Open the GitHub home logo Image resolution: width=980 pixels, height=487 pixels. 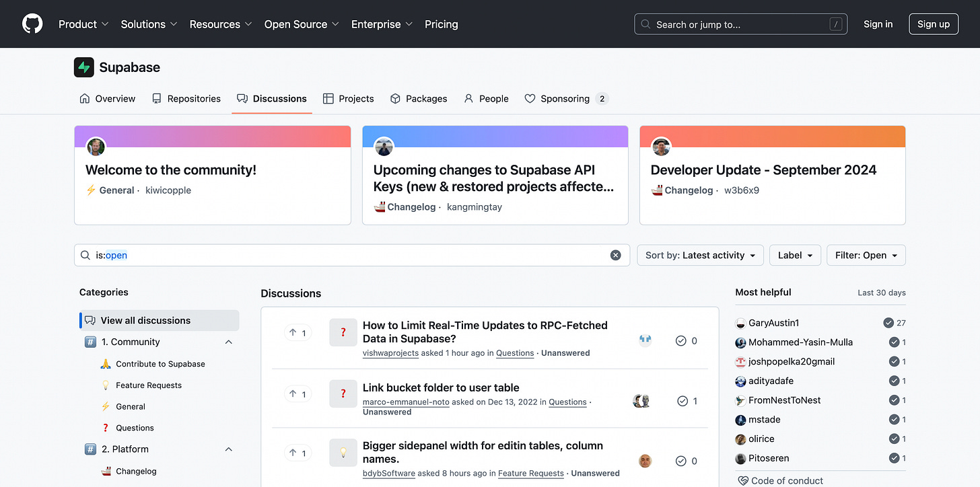pos(32,24)
